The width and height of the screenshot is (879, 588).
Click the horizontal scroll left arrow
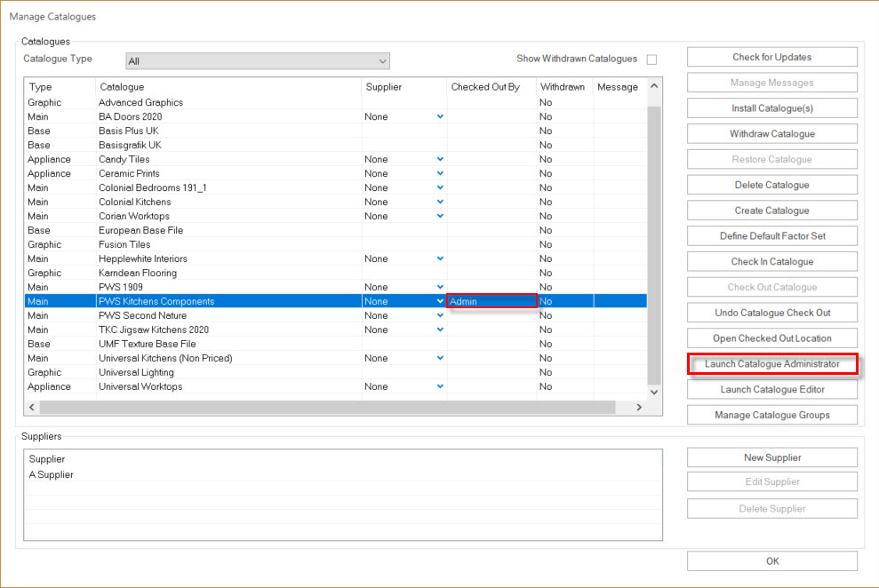click(32, 407)
